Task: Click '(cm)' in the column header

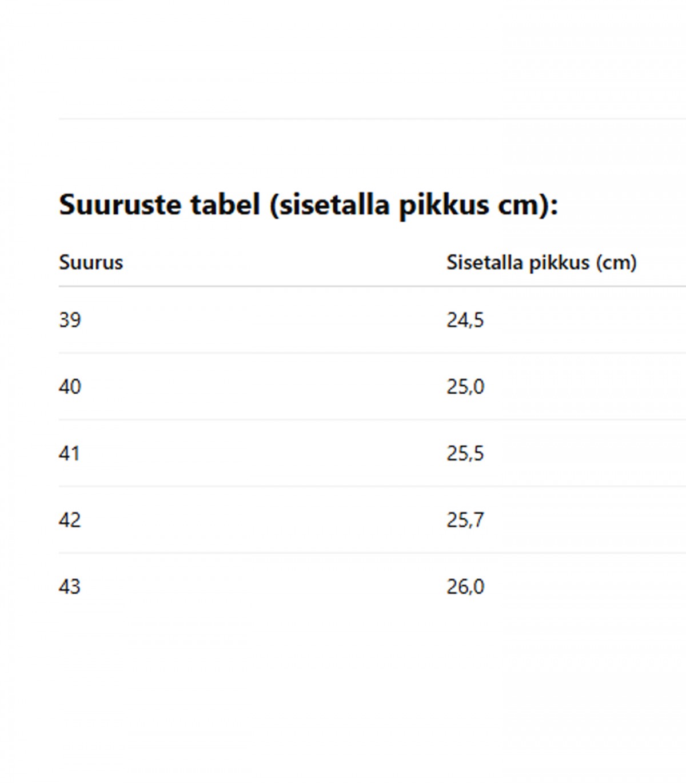Action: pos(616,262)
